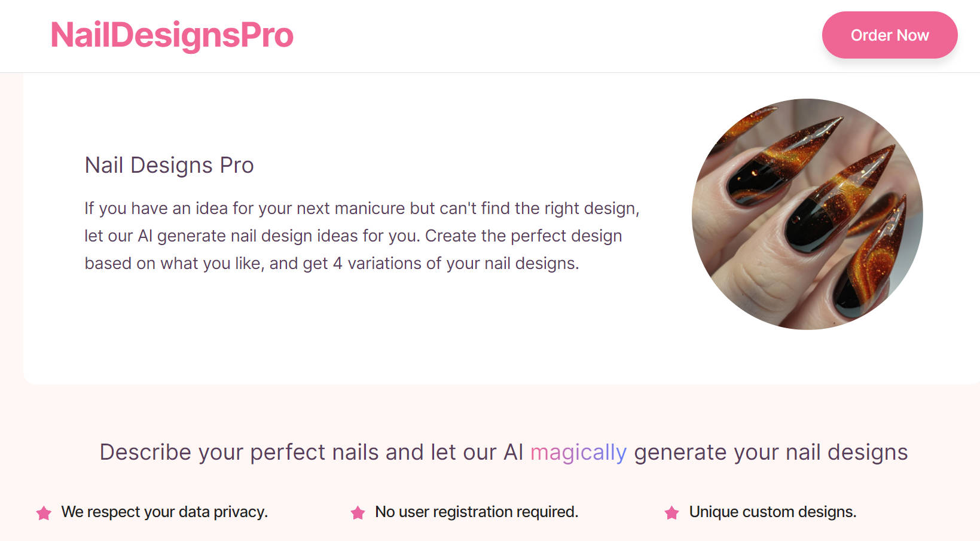The image size is (980, 541).
Task: Click the word "magically" in the headline
Action: (578, 453)
